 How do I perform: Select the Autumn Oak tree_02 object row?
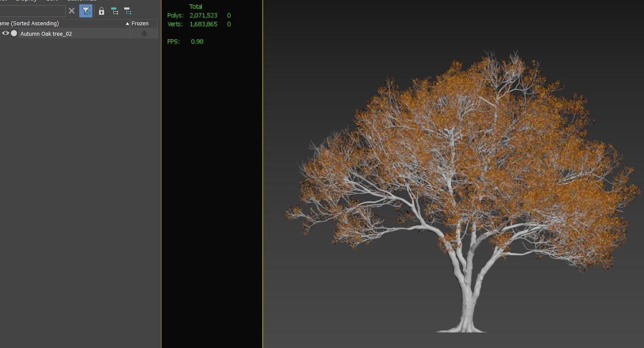(79, 34)
